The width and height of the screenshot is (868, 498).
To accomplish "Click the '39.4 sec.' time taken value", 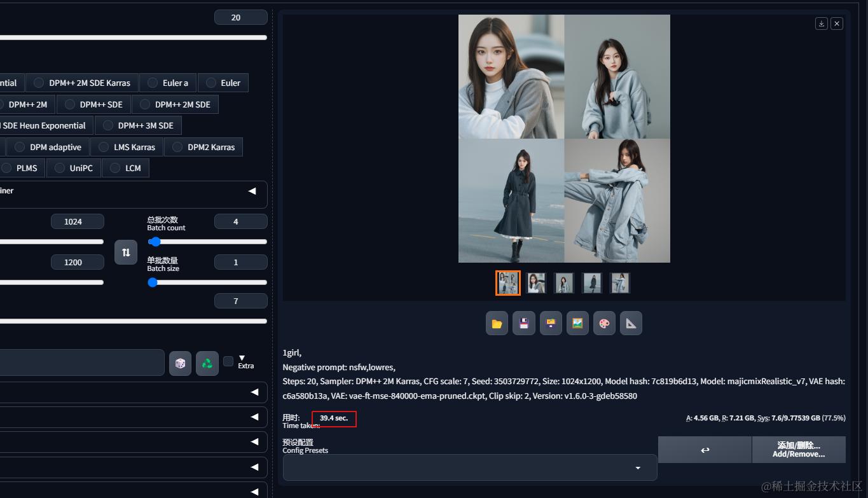I will pos(334,418).
